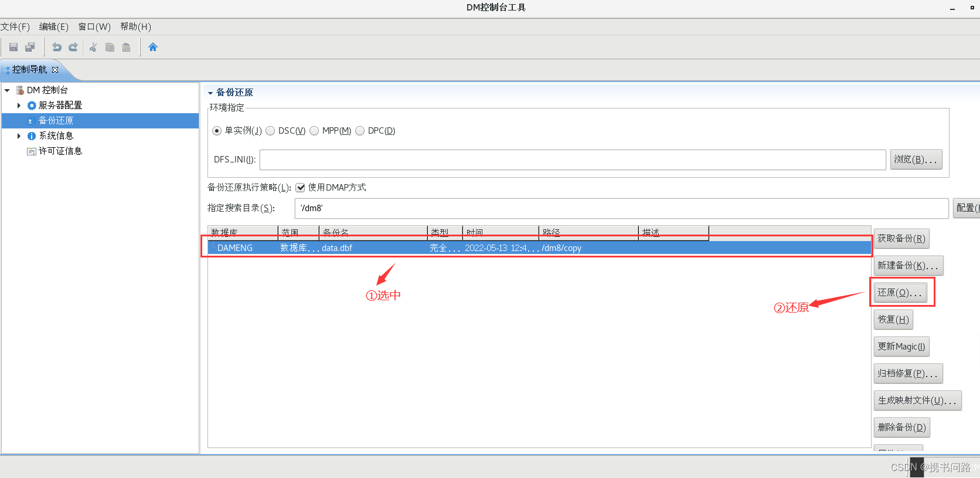Click the 许可证信息 certificate icon
The image size is (980, 478).
tap(32, 151)
